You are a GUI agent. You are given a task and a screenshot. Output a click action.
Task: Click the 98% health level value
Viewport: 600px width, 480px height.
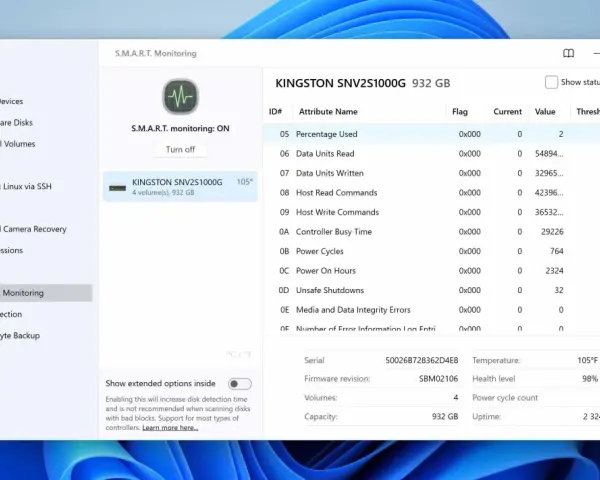[590, 379]
